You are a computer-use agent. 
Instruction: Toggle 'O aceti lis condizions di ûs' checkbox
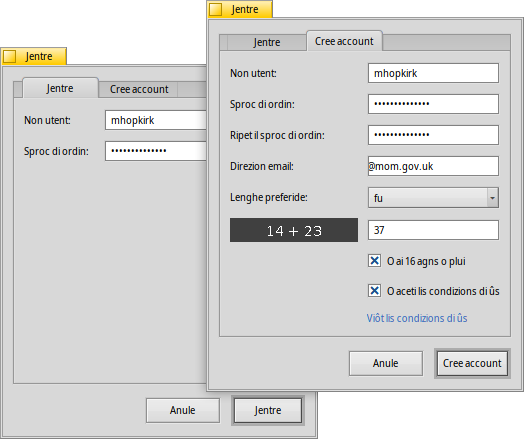click(x=374, y=291)
